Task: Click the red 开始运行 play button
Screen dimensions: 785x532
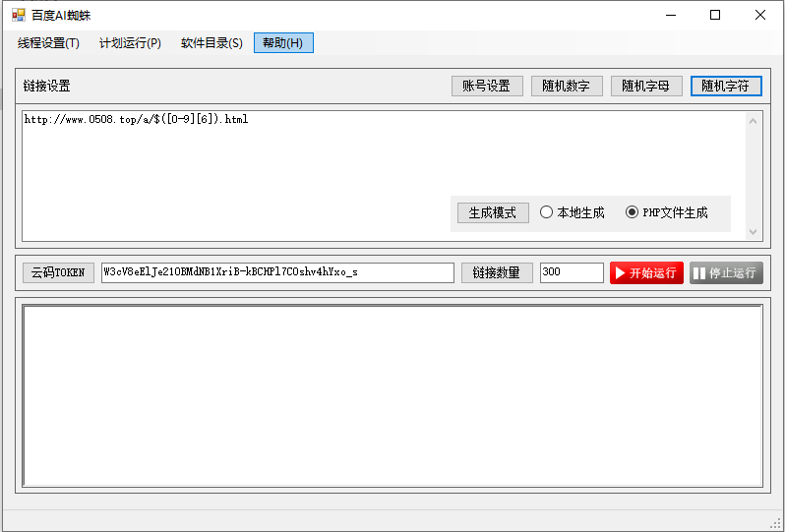Action: [x=646, y=272]
